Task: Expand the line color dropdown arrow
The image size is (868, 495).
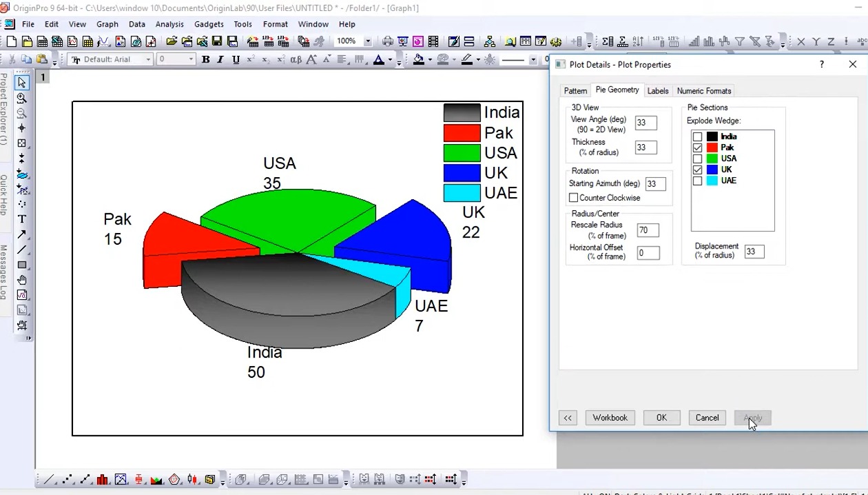Action: 479,60
